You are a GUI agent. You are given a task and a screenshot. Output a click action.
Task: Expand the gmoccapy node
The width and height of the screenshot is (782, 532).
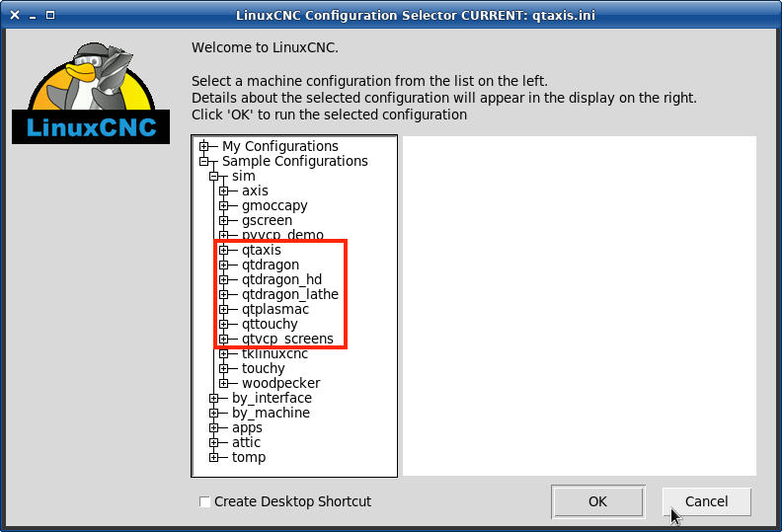tap(224, 205)
